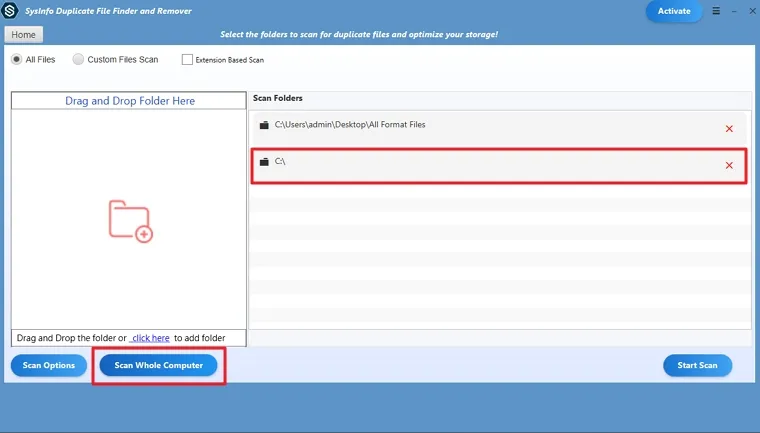Click the Scan Folders header
The image size is (760, 433).
278,98
